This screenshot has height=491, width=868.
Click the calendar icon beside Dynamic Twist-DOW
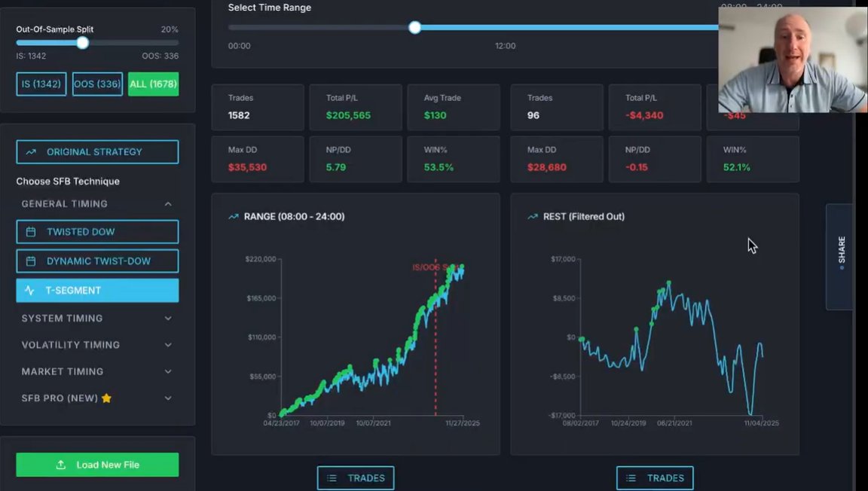coord(31,261)
